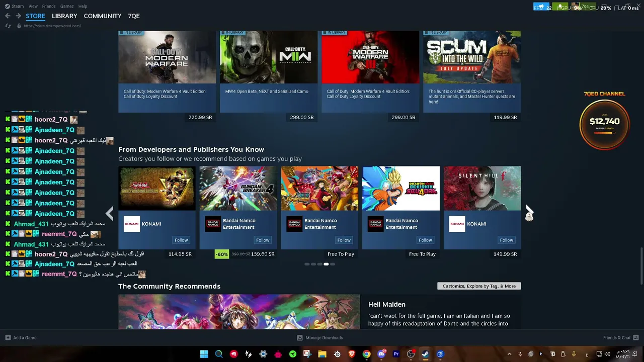Click the Steam icon in the taskbar
The image size is (644, 362).
pyautogui.click(x=426, y=354)
